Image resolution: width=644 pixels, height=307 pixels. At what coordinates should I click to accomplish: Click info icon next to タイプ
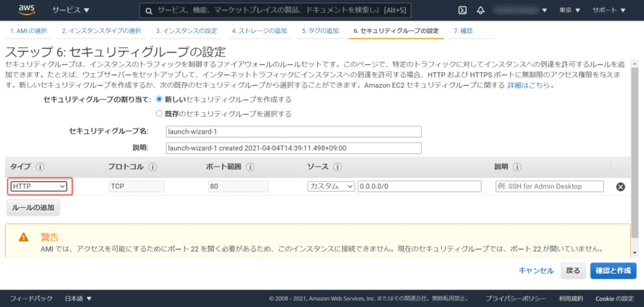pyautogui.click(x=40, y=167)
